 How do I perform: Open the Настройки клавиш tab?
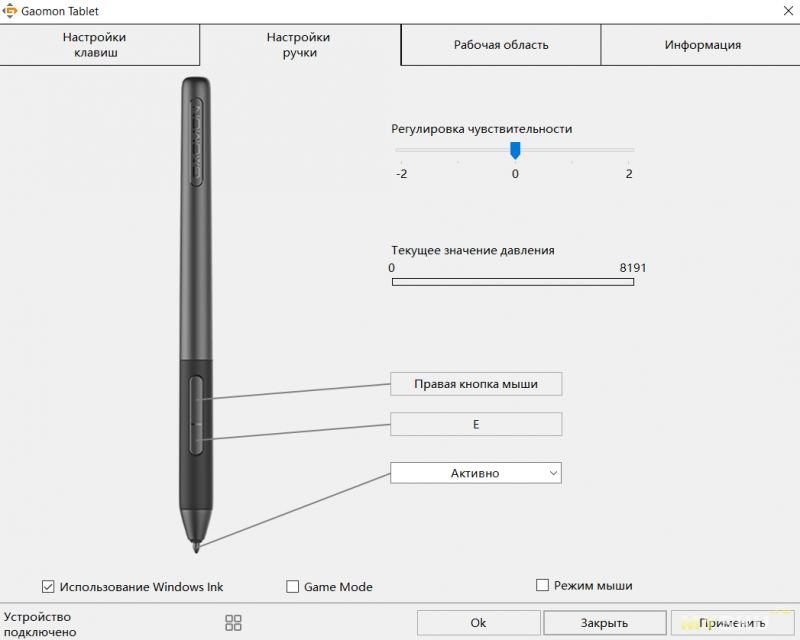click(99, 45)
